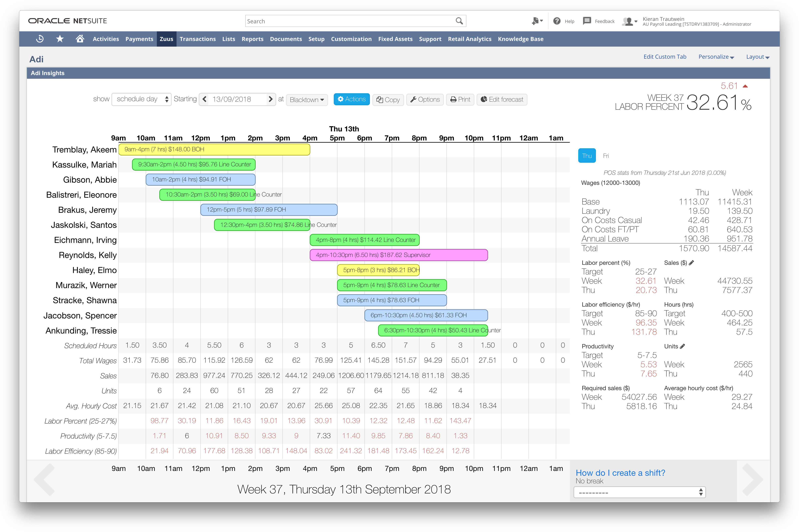Image resolution: width=799 pixels, height=532 pixels.
Task: Edit Units using the pencil icon
Action: pos(683,346)
